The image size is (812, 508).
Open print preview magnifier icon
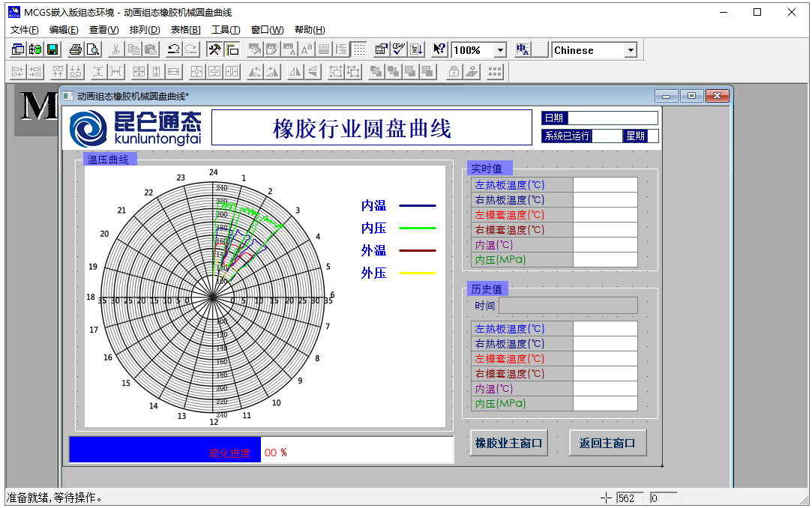click(93, 49)
